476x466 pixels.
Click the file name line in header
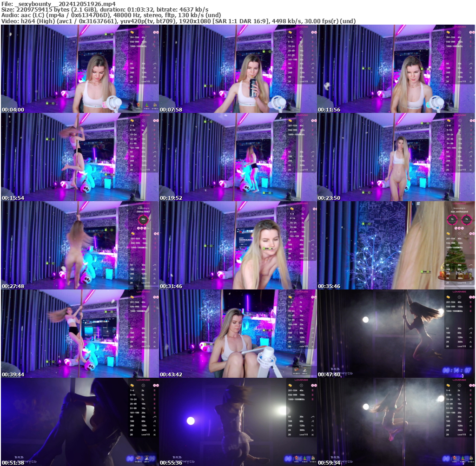[x=59, y=4]
